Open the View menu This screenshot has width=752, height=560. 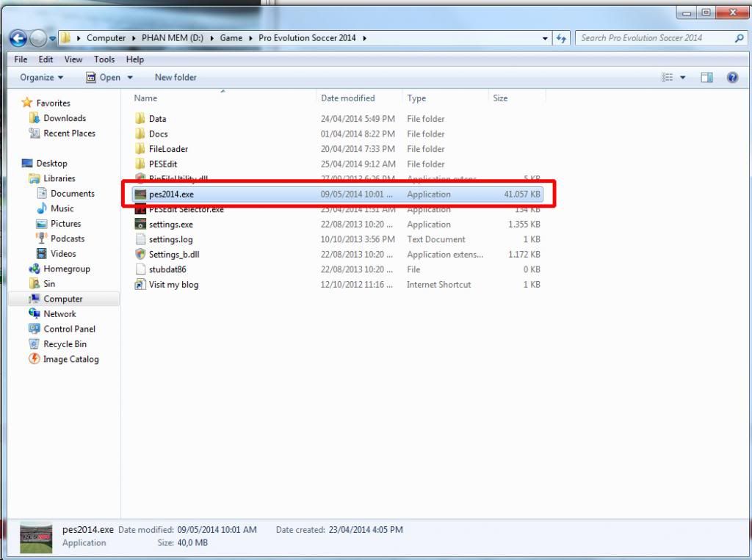pos(73,59)
